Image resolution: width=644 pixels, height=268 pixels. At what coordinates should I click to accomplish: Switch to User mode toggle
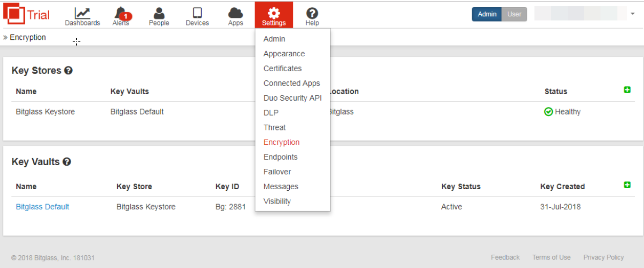click(514, 14)
